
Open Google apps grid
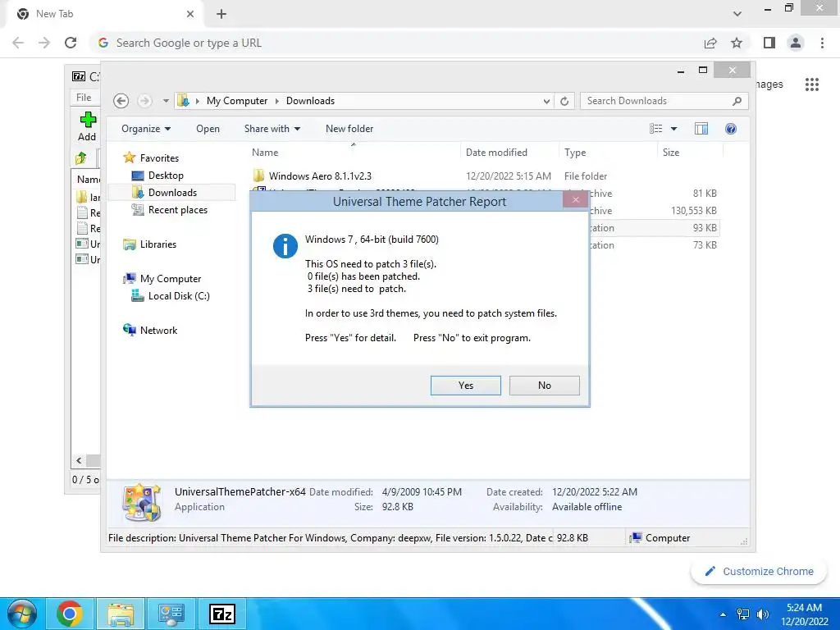pyautogui.click(x=811, y=84)
